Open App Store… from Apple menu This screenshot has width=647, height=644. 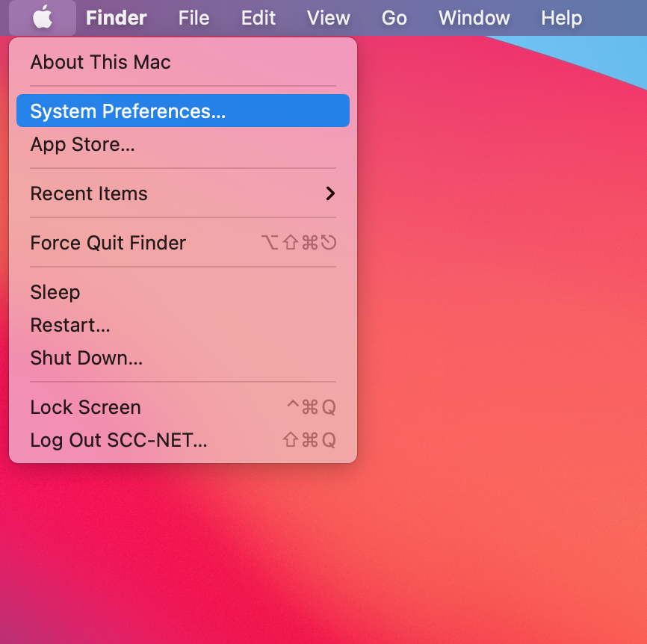pyautogui.click(x=183, y=144)
